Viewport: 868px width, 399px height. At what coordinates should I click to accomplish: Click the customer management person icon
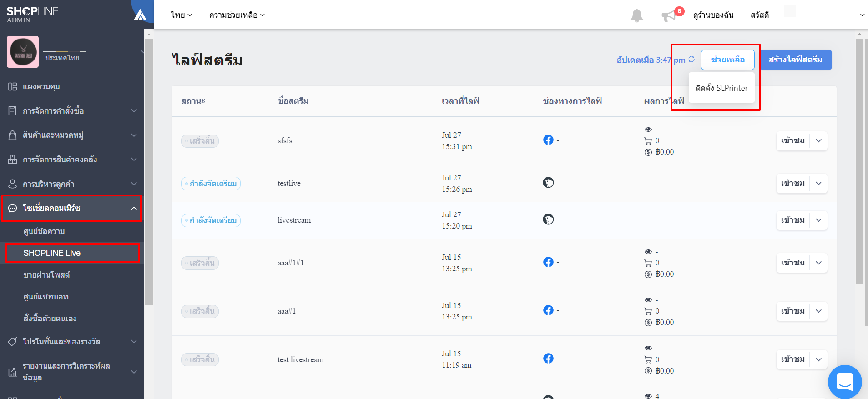[12, 184]
